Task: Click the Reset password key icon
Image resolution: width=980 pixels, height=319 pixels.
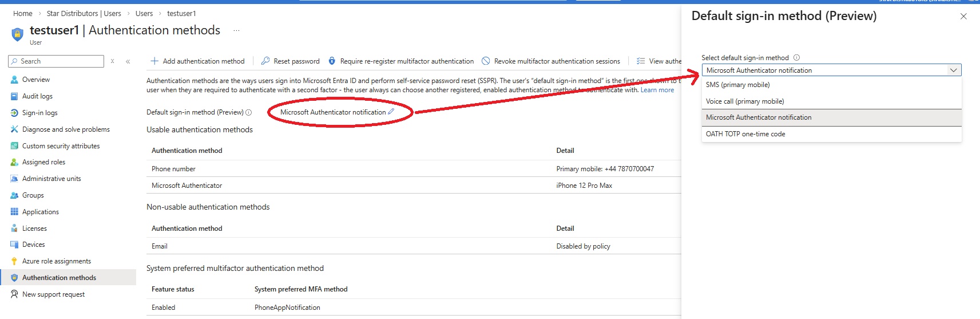Action: pyautogui.click(x=265, y=61)
